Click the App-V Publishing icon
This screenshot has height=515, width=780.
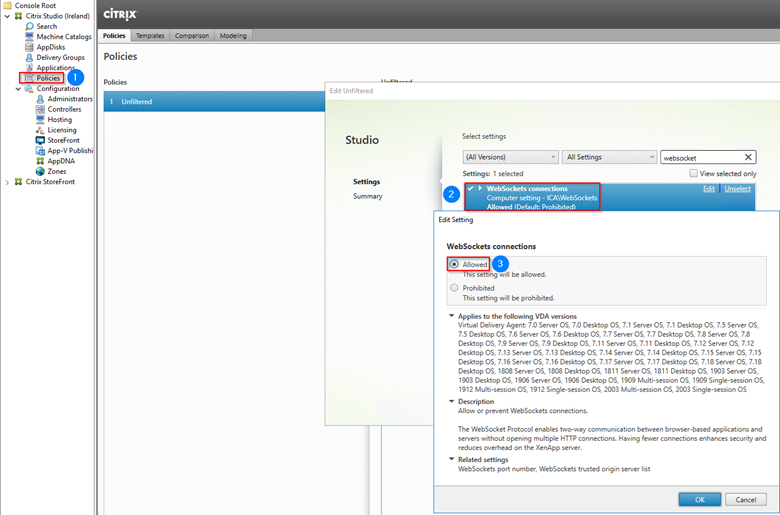[40, 151]
